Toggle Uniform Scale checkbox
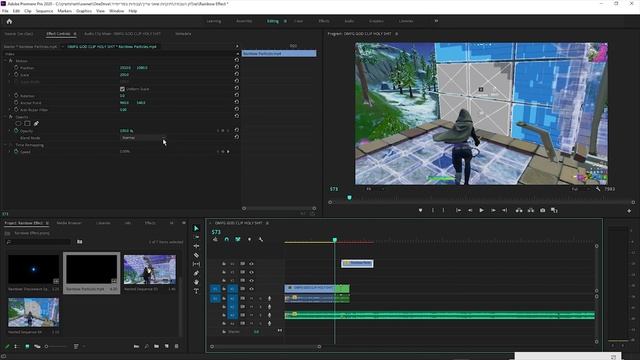640x360 pixels. [122, 89]
